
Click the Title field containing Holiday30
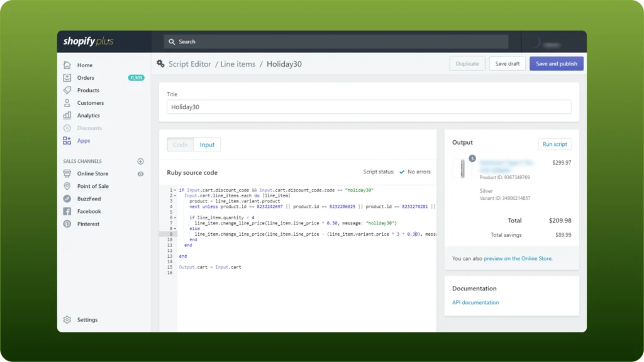coord(369,107)
